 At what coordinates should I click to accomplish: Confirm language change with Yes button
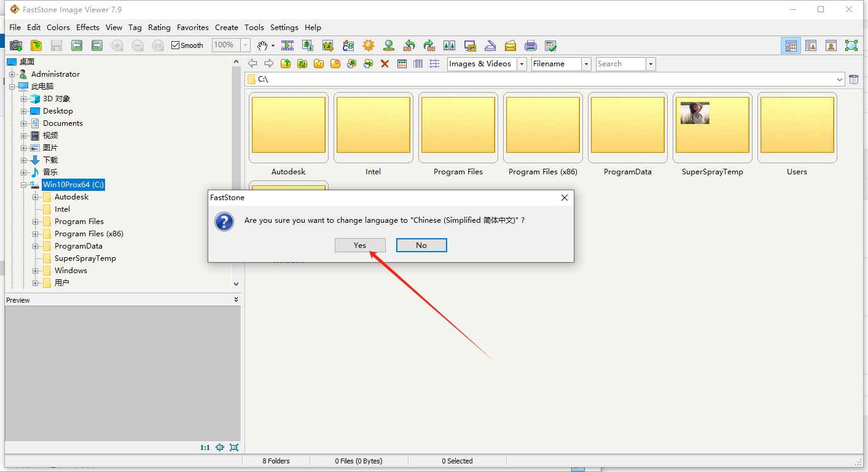pyautogui.click(x=360, y=245)
